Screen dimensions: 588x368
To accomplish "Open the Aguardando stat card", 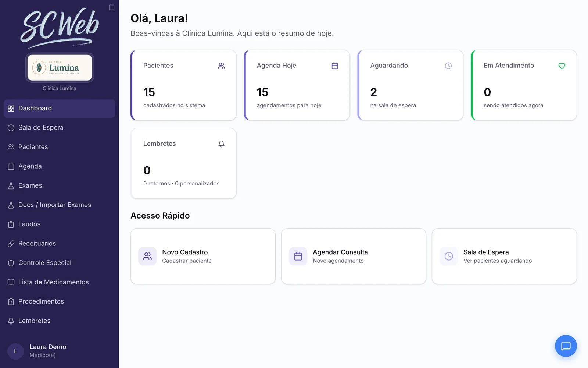I will pos(410,85).
